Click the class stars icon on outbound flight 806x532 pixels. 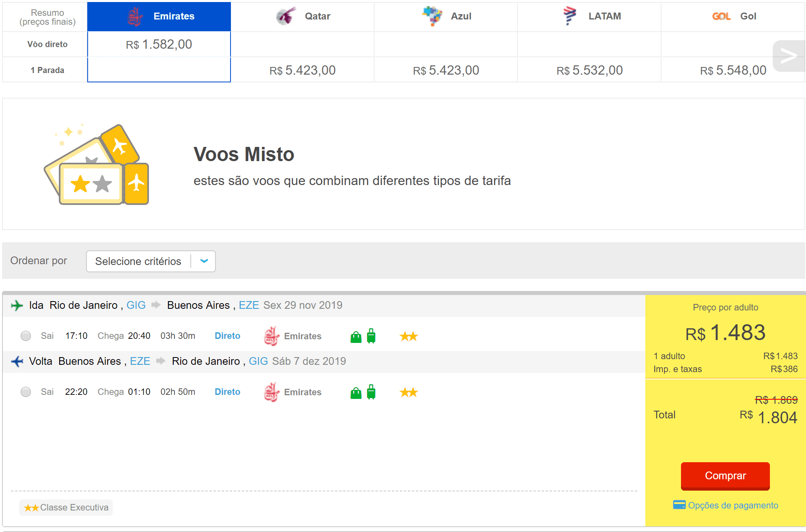409,336
